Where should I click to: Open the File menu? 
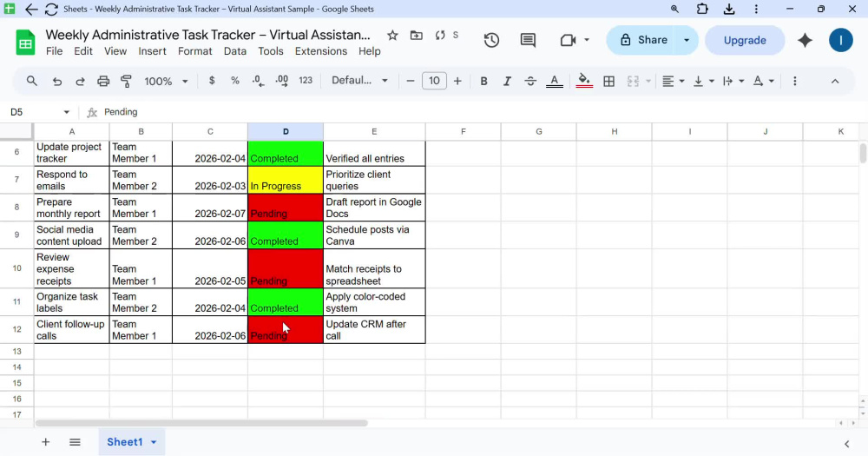(54, 51)
